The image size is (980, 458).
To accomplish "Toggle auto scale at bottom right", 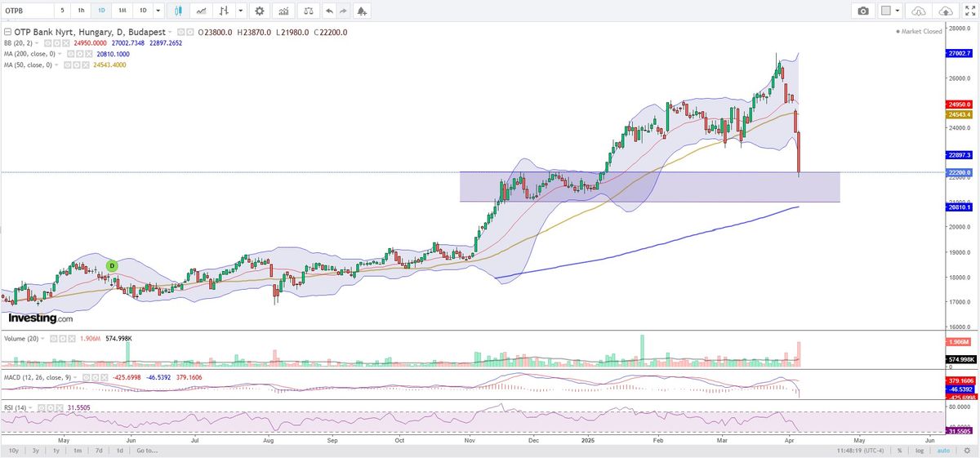I will pos(943,450).
